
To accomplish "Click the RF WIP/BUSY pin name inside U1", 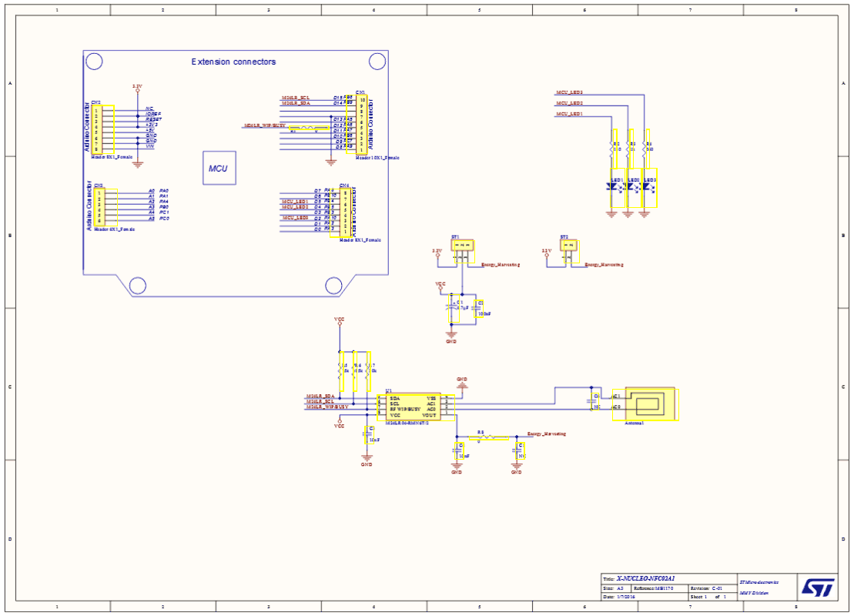I will coord(405,409).
